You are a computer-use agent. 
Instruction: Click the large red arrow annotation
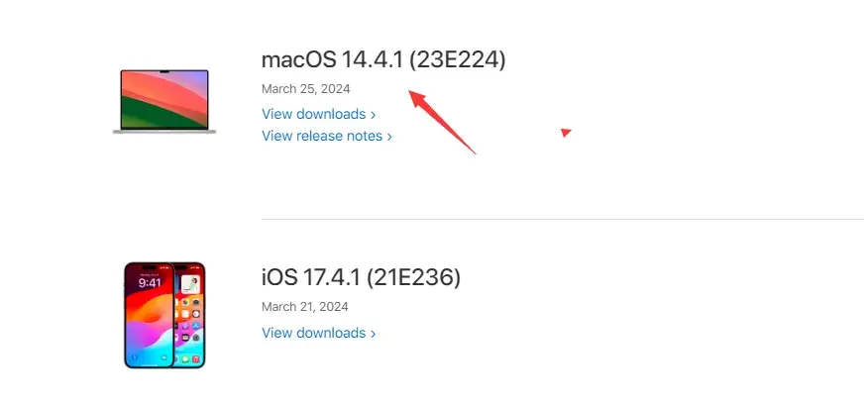(442, 121)
